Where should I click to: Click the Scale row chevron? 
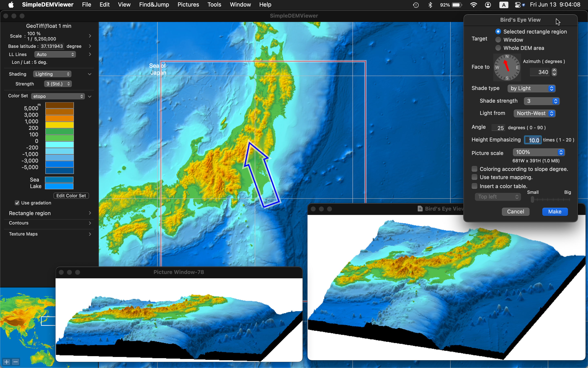[x=90, y=36]
